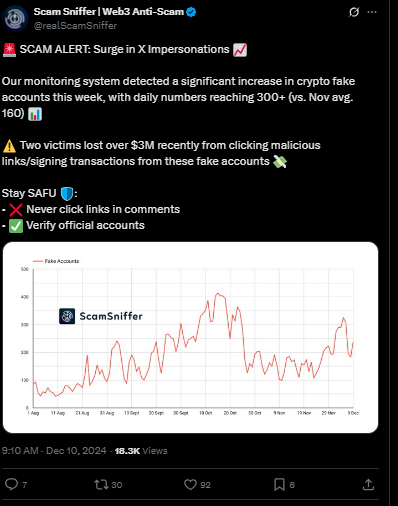Bookmark this tweet

click(x=279, y=484)
